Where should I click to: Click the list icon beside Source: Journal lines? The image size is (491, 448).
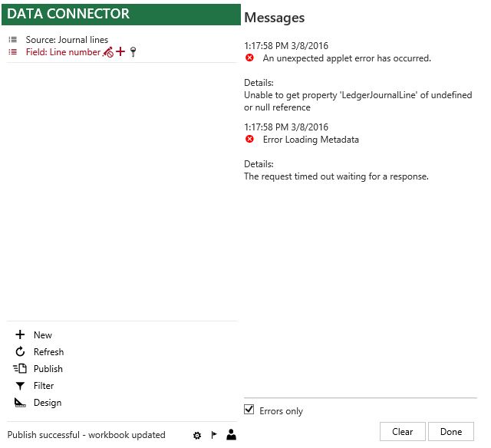coord(13,40)
